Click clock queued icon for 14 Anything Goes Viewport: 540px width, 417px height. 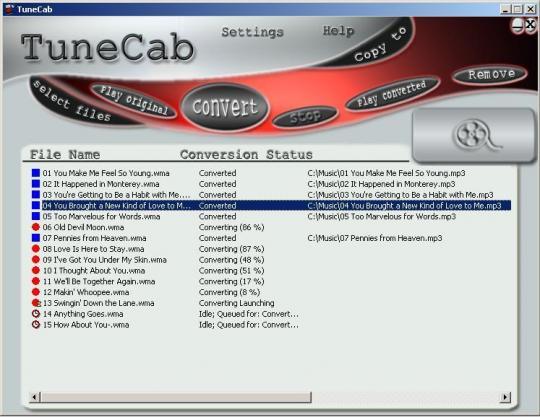[x=36, y=314]
